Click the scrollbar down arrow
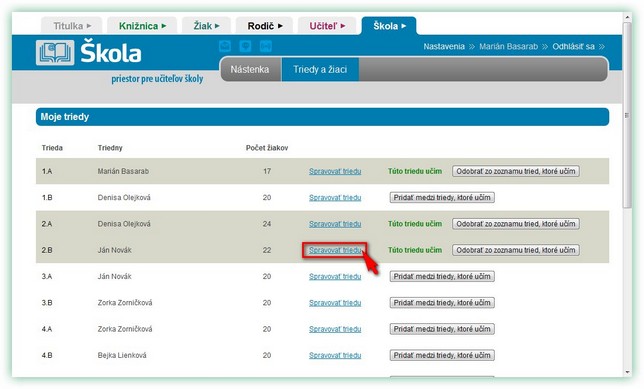The height and width of the screenshot is (389, 644). coord(627,372)
